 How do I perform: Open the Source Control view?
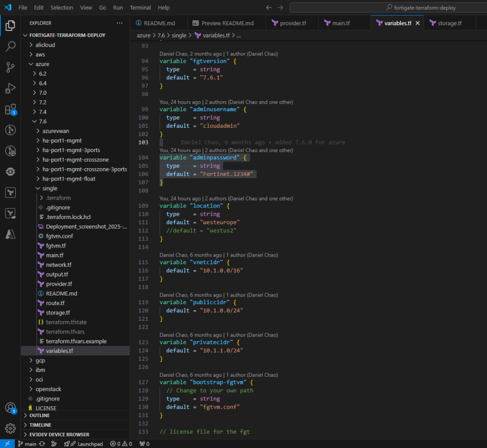(x=10, y=67)
